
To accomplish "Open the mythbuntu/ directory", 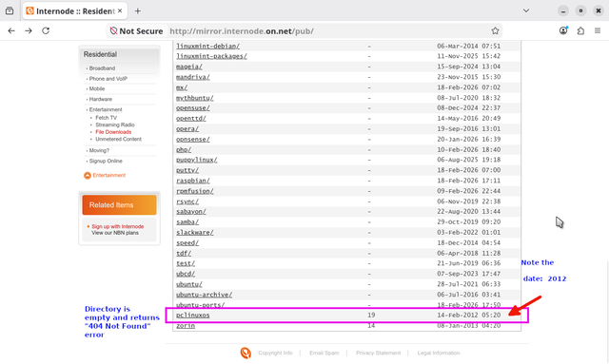I will pos(195,98).
